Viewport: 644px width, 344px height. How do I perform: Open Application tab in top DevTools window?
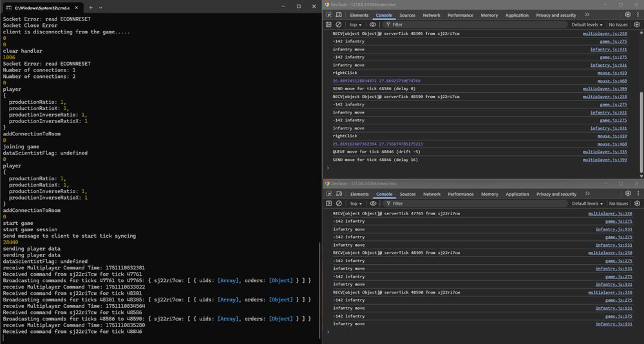coord(517,15)
